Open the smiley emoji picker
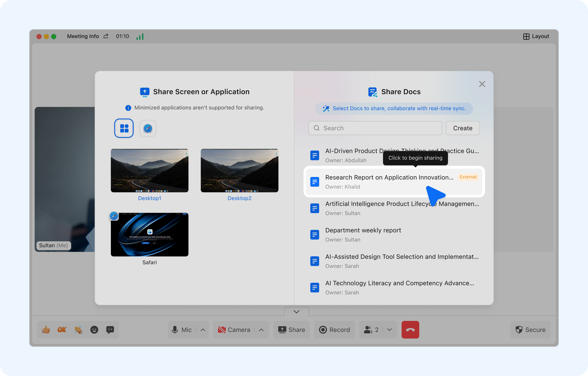This screenshot has width=588, height=376. (x=94, y=330)
